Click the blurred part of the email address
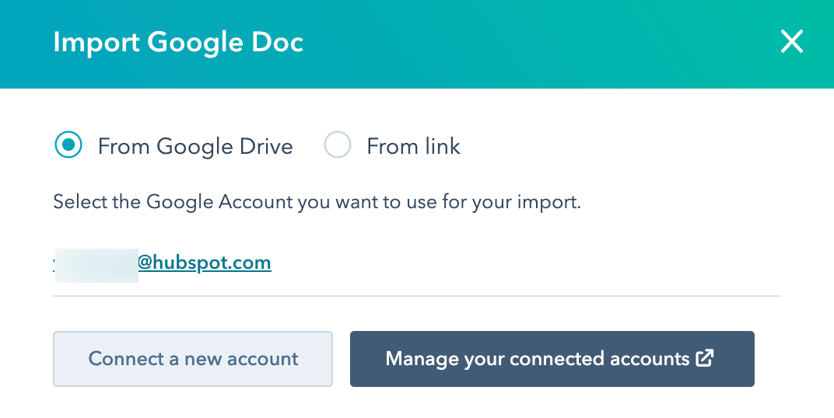The height and width of the screenshot is (418, 834). coord(96,264)
